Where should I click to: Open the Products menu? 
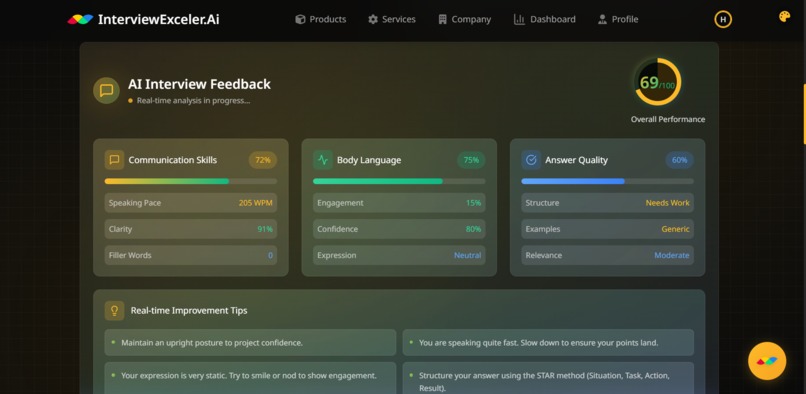[321, 20]
